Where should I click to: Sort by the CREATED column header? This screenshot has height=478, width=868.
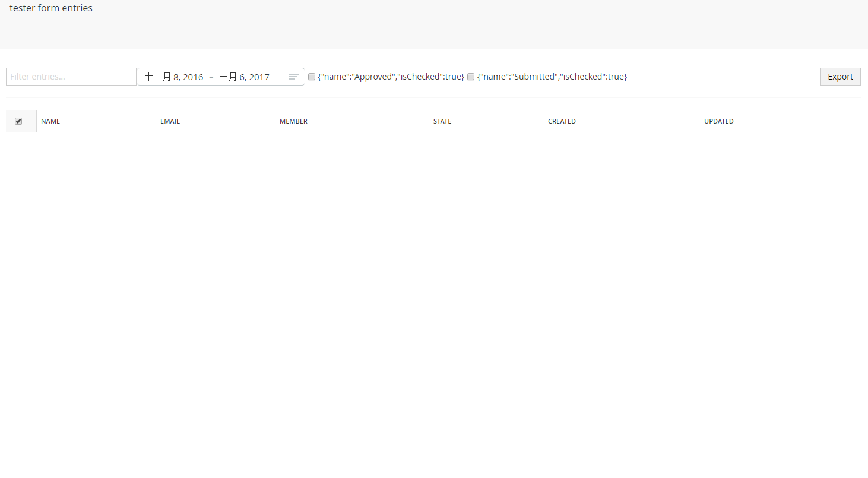pos(562,121)
